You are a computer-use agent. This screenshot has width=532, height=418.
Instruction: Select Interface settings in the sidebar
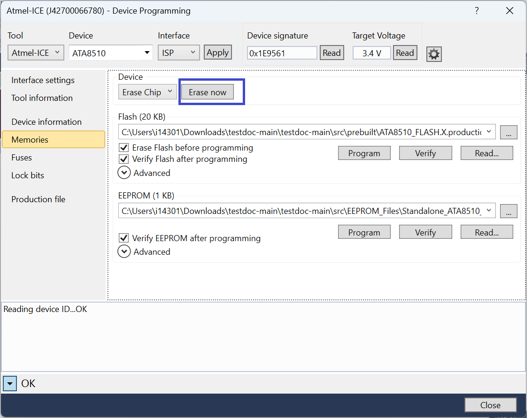(x=43, y=80)
